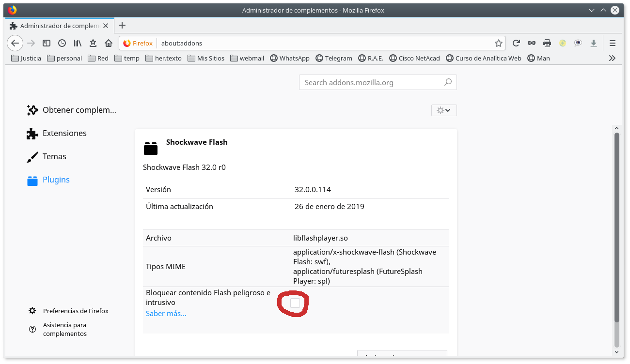Click the Search addons.mozilla.org field

[x=371, y=82]
